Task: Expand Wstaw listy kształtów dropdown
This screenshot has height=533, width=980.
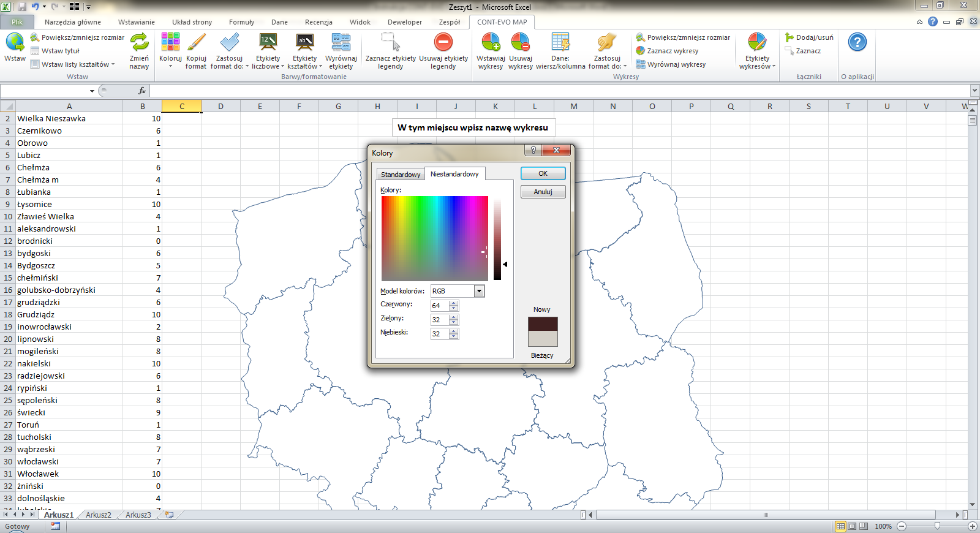Action: 113,64
